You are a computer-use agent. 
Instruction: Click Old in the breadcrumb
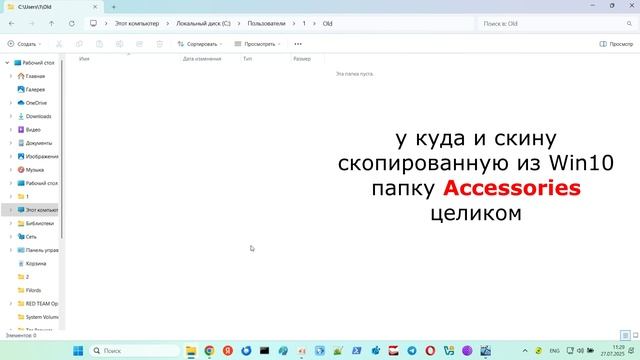click(x=327, y=24)
